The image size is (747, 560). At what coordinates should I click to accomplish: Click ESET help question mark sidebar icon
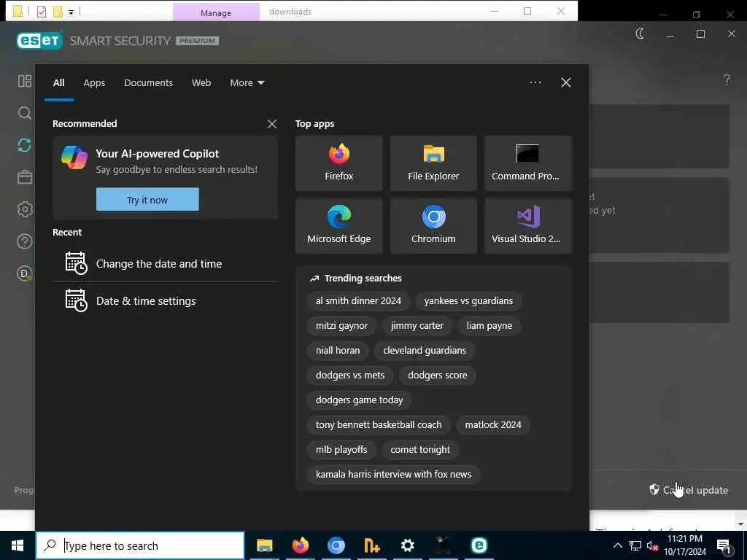tap(25, 241)
